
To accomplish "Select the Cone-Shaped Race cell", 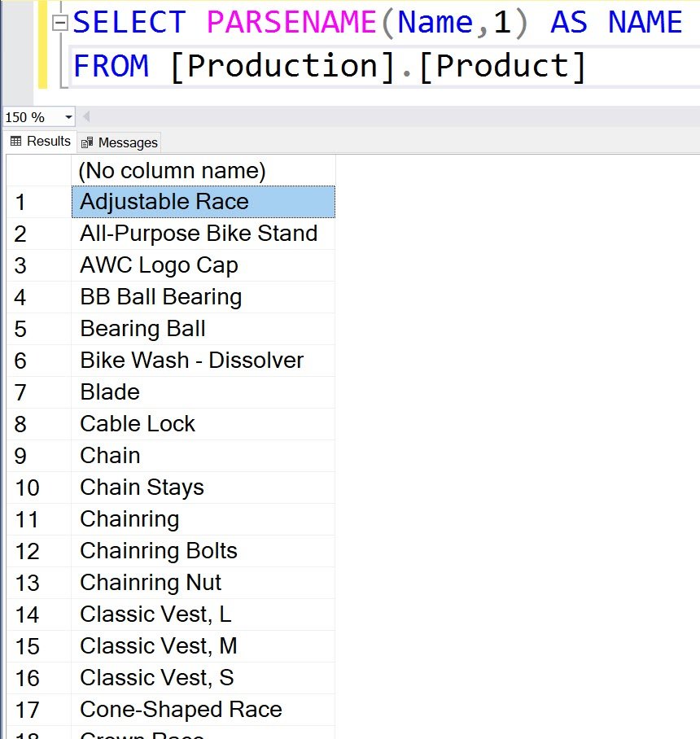I will pyautogui.click(x=203, y=710).
